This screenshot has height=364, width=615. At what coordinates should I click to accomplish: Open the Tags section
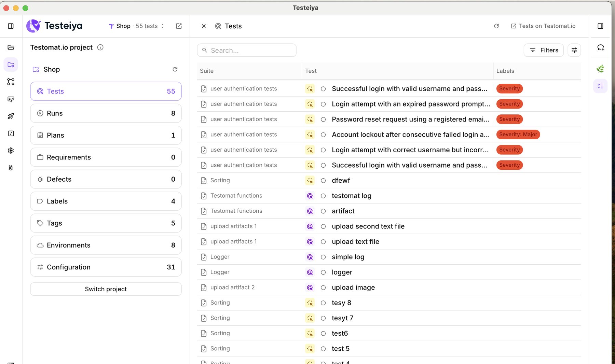(106, 223)
